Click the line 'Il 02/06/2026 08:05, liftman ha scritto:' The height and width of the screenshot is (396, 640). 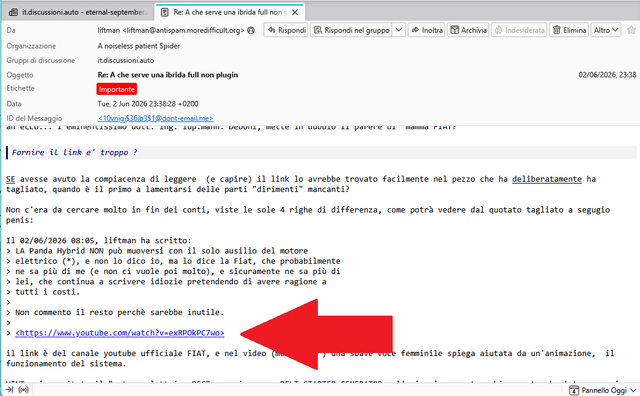[x=98, y=240]
